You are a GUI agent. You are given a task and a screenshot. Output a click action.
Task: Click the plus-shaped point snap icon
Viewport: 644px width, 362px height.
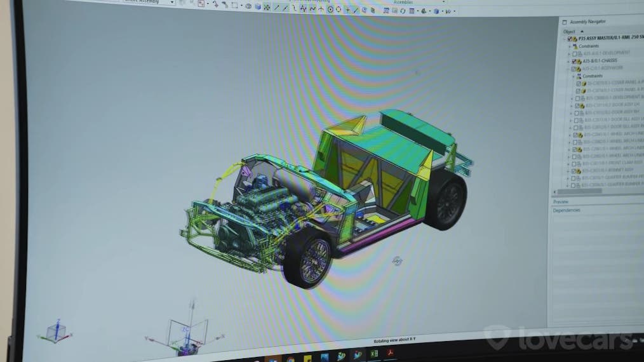click(347, 10)
